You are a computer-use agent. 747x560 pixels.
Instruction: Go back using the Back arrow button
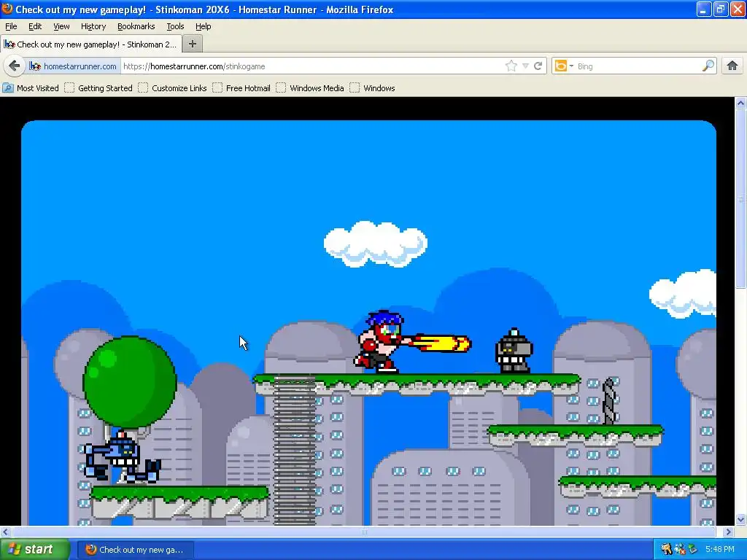click(x=15, y=66)
